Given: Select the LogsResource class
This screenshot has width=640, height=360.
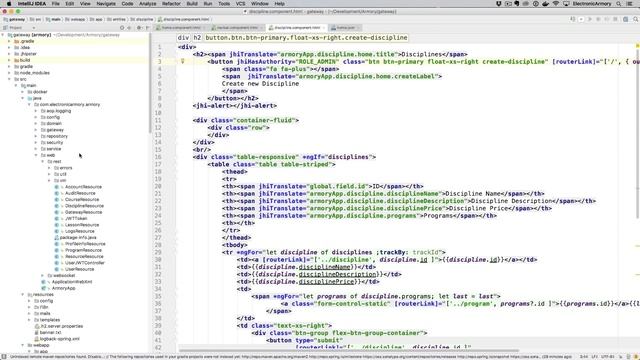Looking at the screenshot, I should pyautogui.click(x=79, y=231).
